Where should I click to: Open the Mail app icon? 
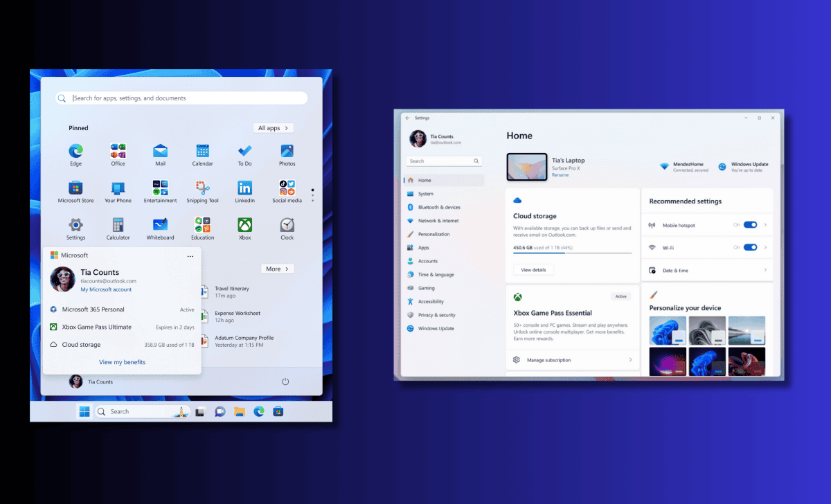pyautogui.click(x=160, y=150)
